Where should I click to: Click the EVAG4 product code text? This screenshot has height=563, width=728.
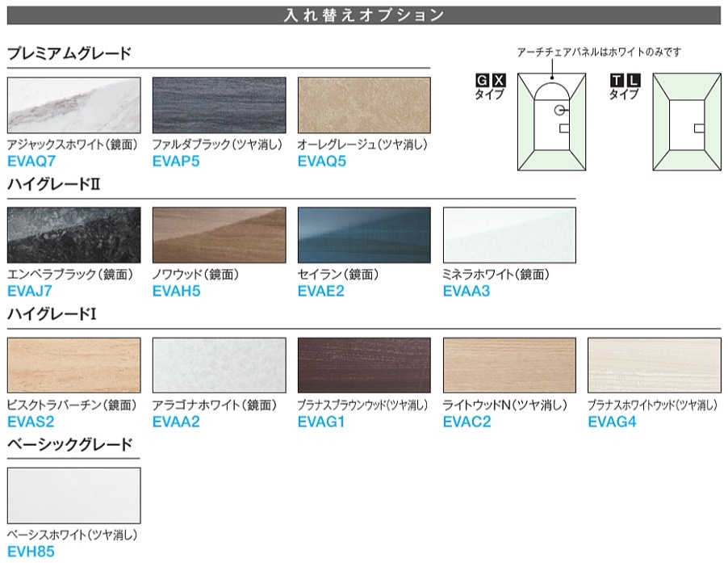coord(612,421)
